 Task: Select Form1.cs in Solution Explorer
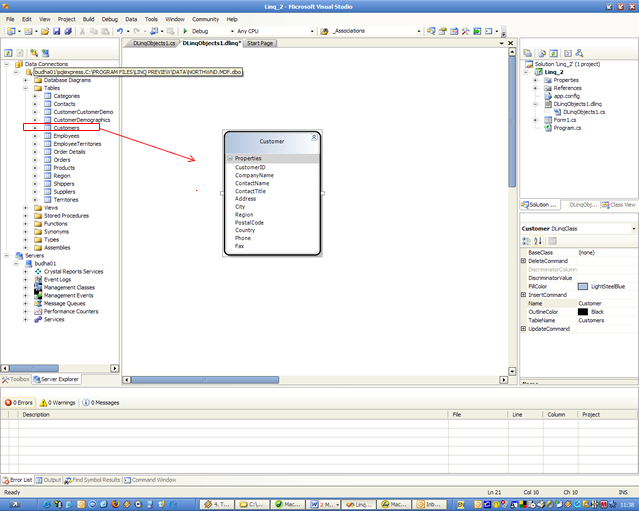[x=564, y=120]
